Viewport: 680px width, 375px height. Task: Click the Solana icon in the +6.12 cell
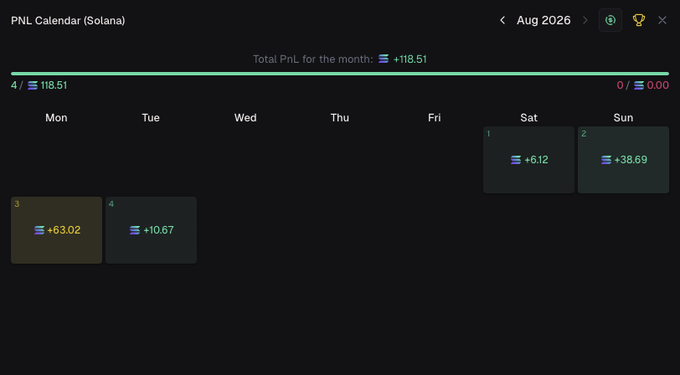[516, 160]
